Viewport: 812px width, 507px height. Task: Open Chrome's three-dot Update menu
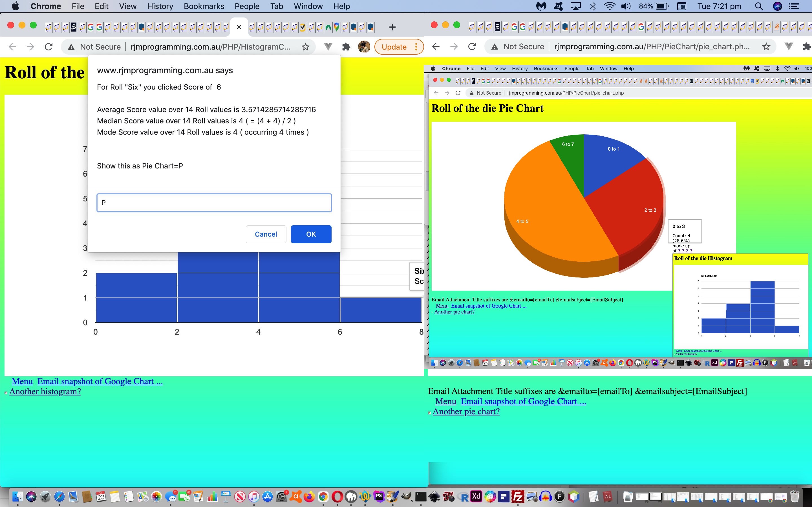tap(416, 47)
